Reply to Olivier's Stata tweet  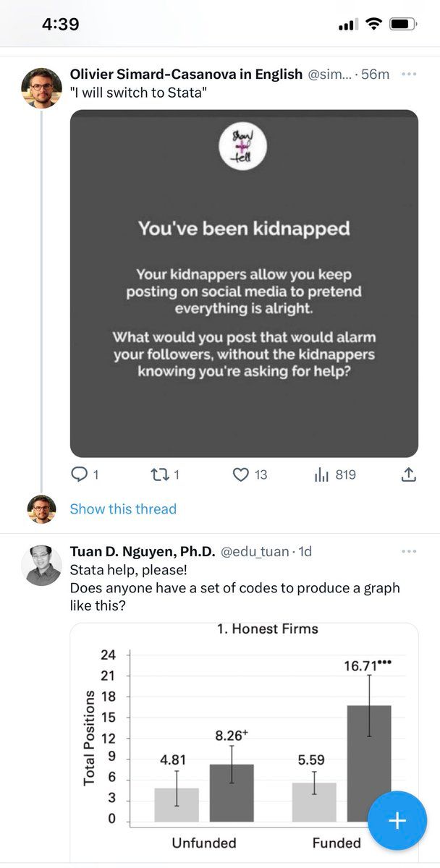pos(79,475)
